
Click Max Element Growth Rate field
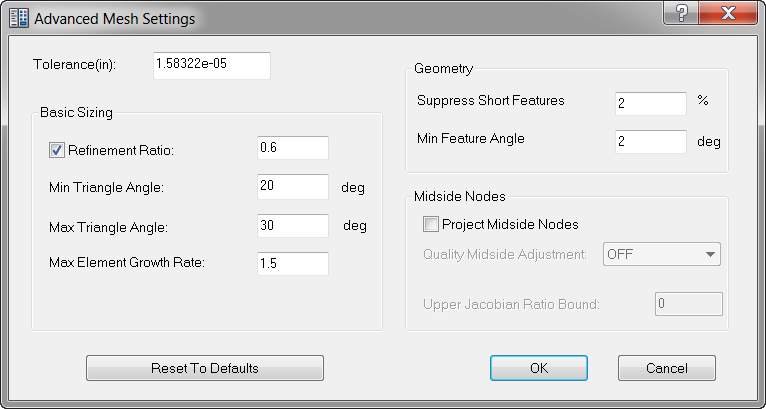292,264
